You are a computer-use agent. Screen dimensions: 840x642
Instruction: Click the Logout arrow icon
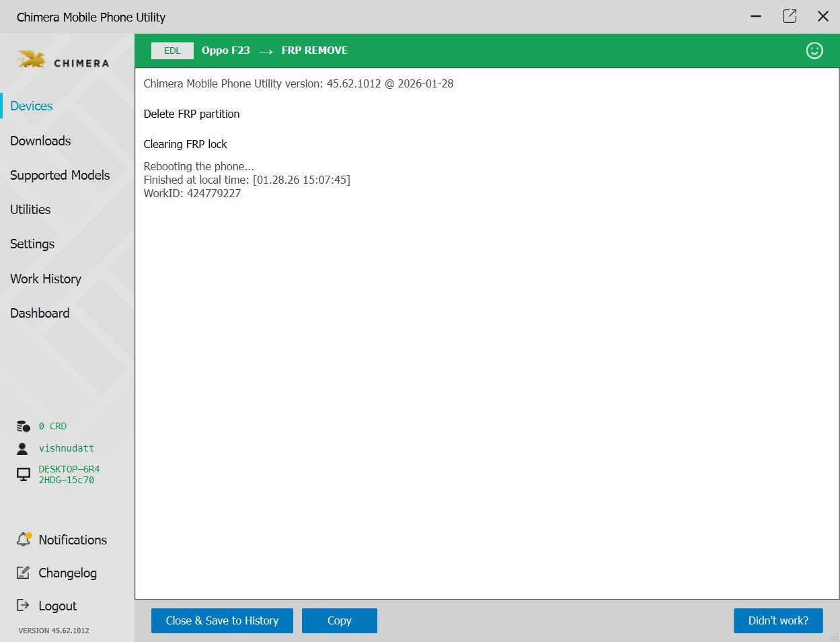point(23,605)
